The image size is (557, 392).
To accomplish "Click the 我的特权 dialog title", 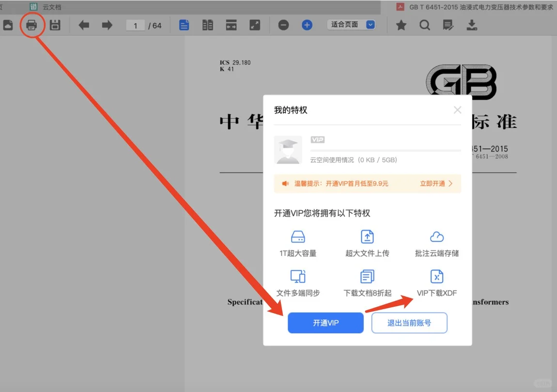I will pyautogui.click(x=291, y=110).
